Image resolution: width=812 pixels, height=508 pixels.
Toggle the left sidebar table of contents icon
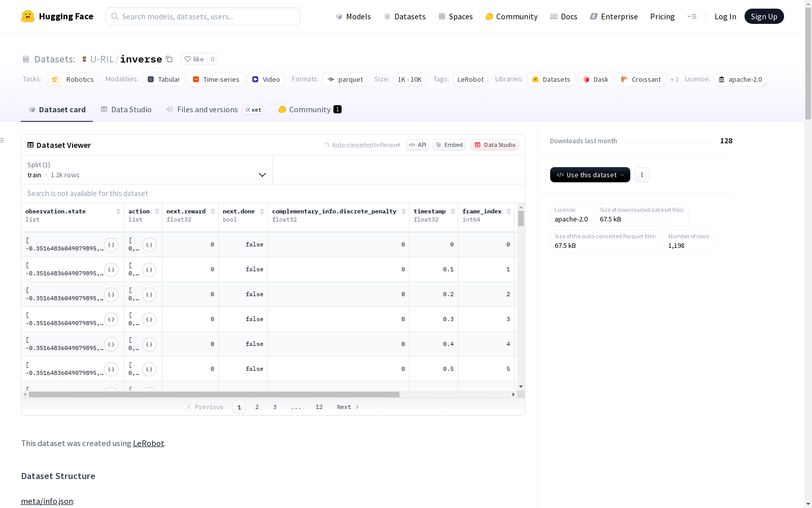pos(3,140)
